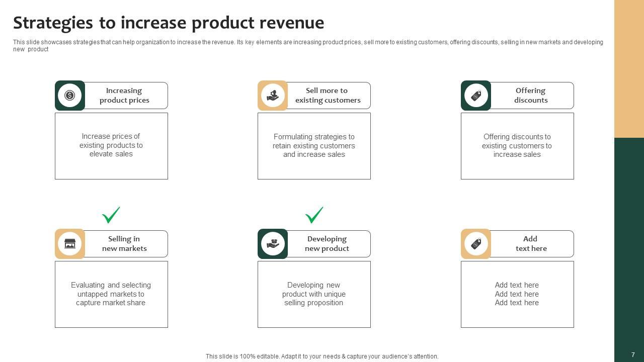This screenshot has height=362, width=644.
Task: Select the 'Selling in new markets' heading
Action: pyautogui.click(x=124, y=244)
